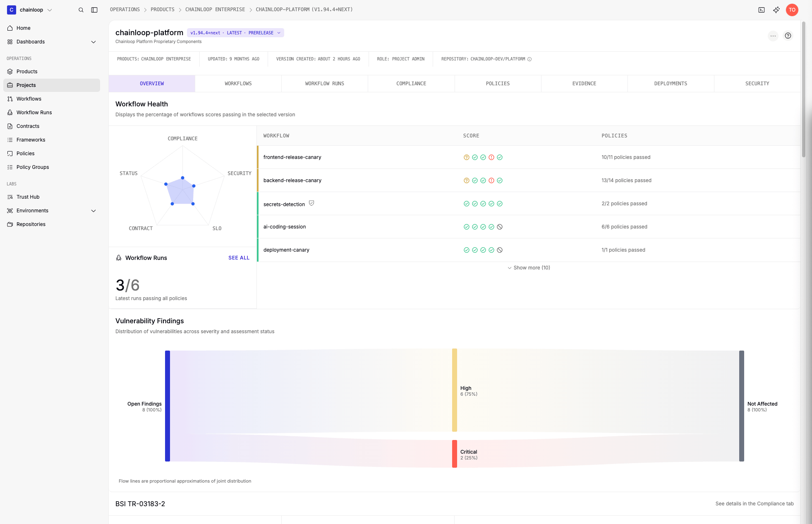This screenshot has height=524, width=812.
Task: Click 'See details in the Compliance tab' text
Action: coord(755,504)
